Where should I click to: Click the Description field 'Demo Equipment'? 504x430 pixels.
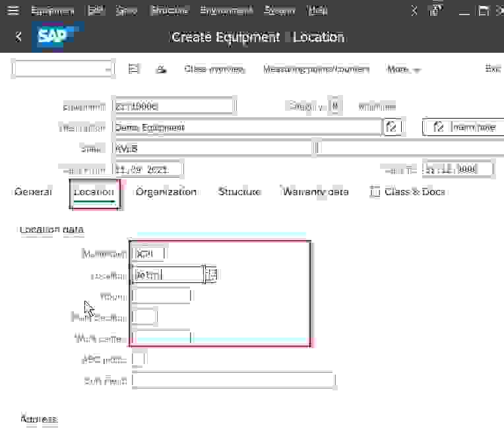(247, 127)
